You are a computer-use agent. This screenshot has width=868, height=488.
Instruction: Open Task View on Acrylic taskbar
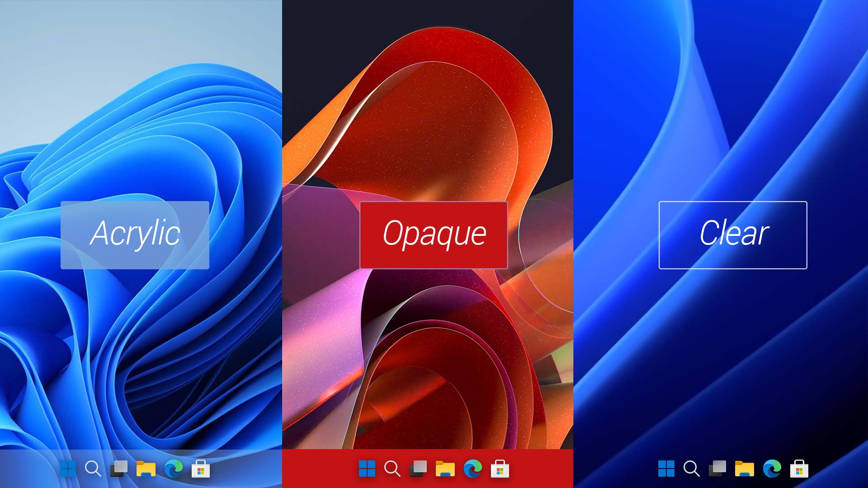(119, 469)
